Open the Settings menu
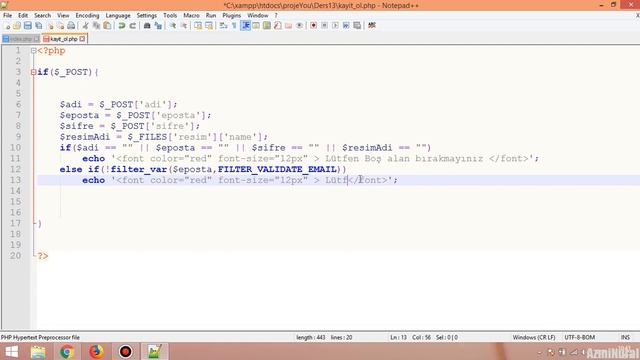The image size is (640, 360). click(147, 16)
